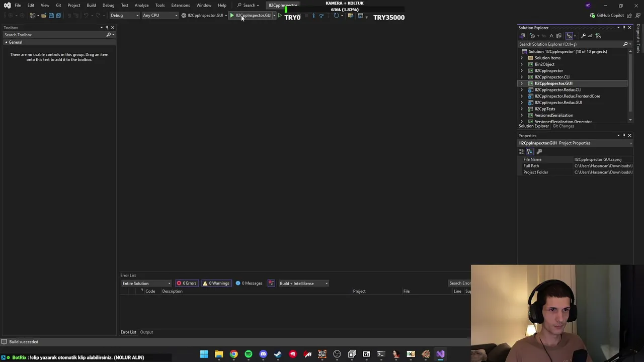Image resolution: width=644 pixels, height=362 pixels.
Task: Open the Entire Solution scope dropdown
Action: pyautogui.click(x=146, y=283)
